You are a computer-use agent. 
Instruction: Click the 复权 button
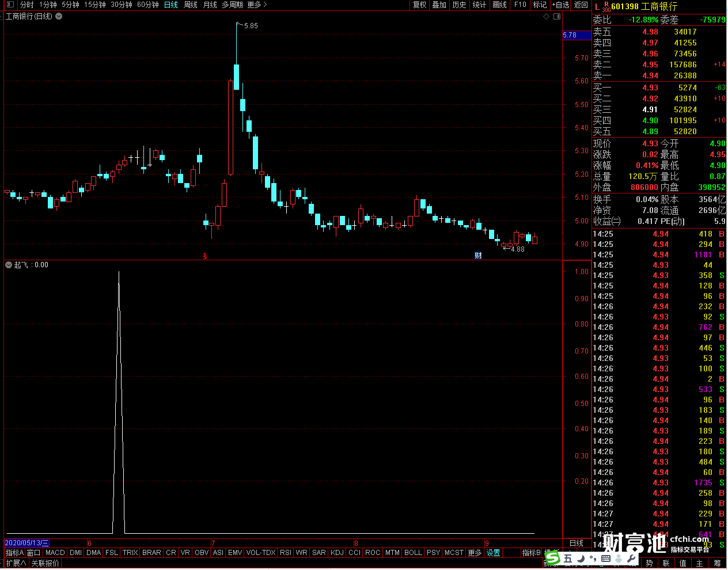420,5
